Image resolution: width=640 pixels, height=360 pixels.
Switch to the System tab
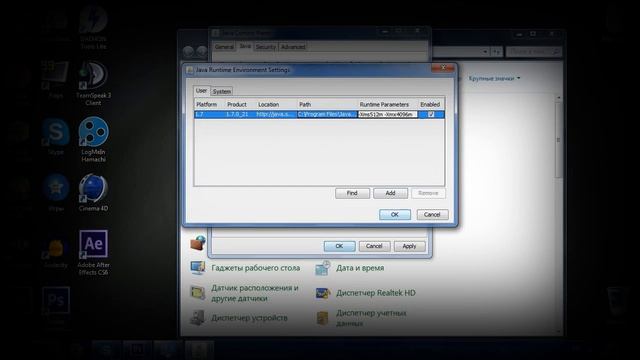click(222, 91)
